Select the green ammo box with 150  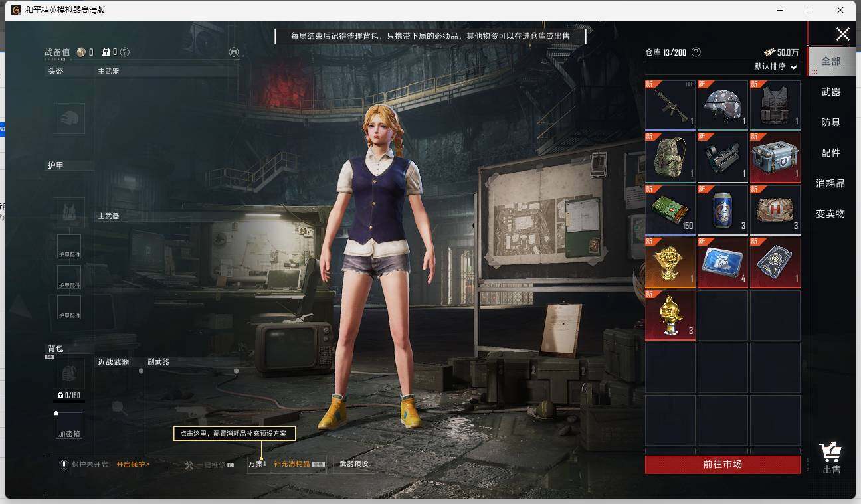pos(670,210)
